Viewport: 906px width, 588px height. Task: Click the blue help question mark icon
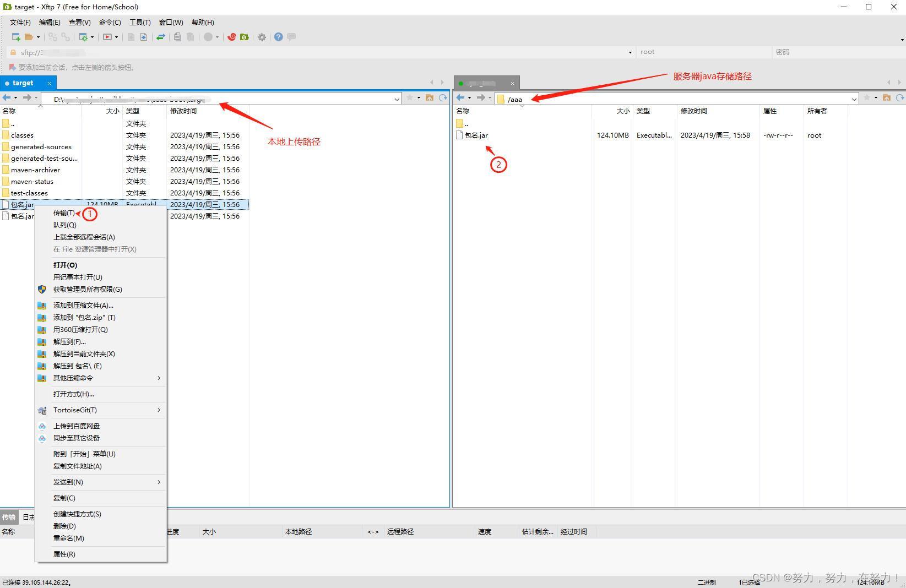[279, 37]
